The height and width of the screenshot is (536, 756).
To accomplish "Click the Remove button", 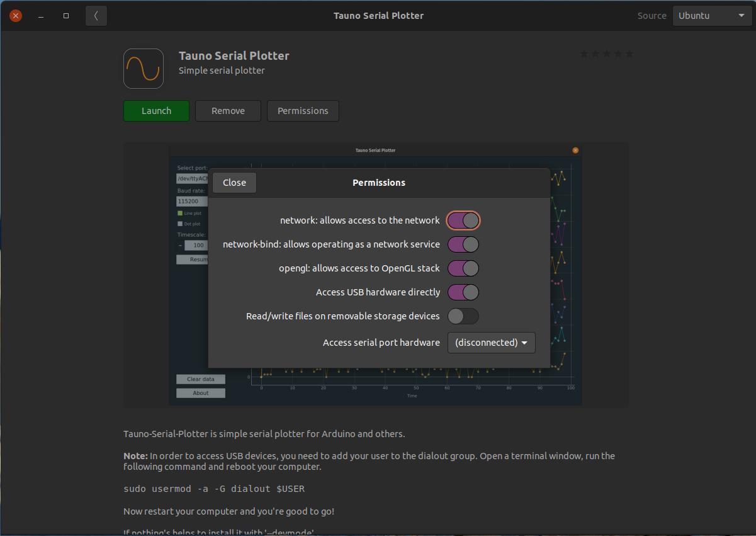I will 228,111.
